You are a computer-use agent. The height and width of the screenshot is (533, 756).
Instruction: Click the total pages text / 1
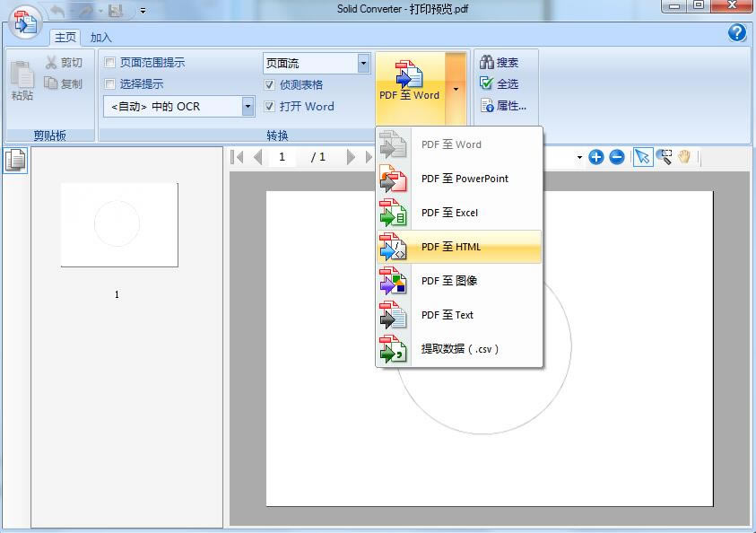click(x=318, y=157)
